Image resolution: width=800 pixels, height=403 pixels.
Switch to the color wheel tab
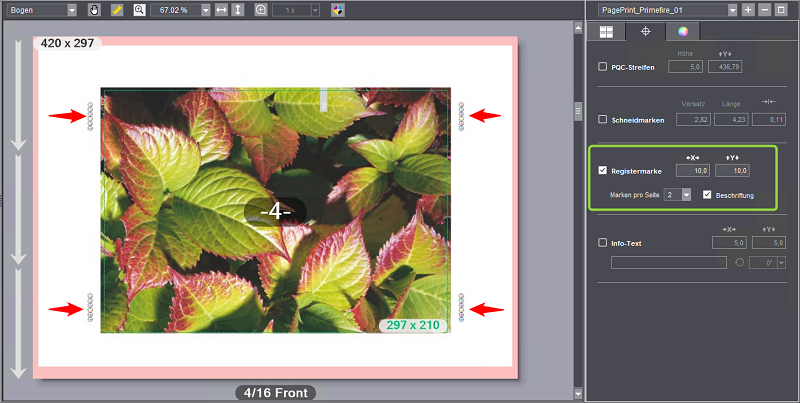(x=683, y=32)
